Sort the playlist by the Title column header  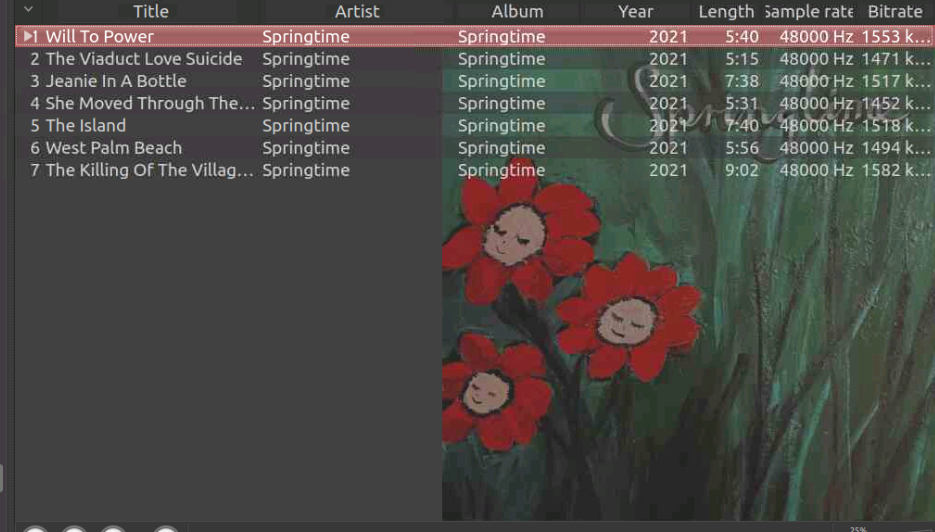(x=151, y=11)
